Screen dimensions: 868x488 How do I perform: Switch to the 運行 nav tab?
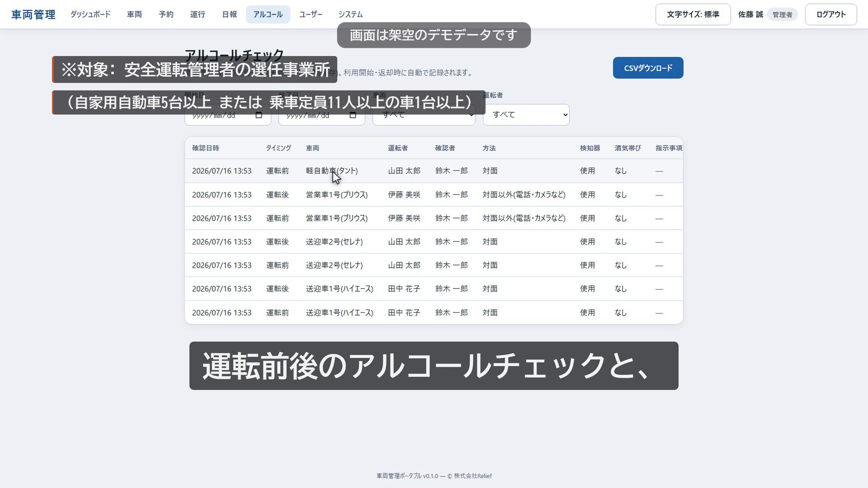click(198, 14)
